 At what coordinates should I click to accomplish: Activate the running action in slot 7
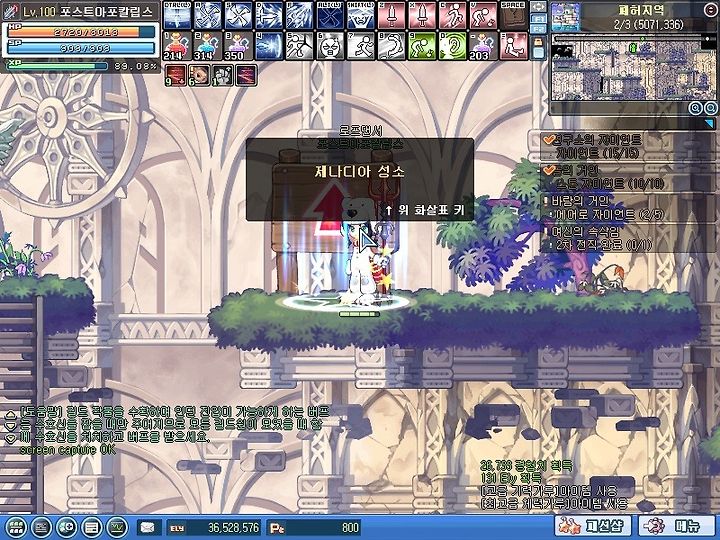pos(360,46)
